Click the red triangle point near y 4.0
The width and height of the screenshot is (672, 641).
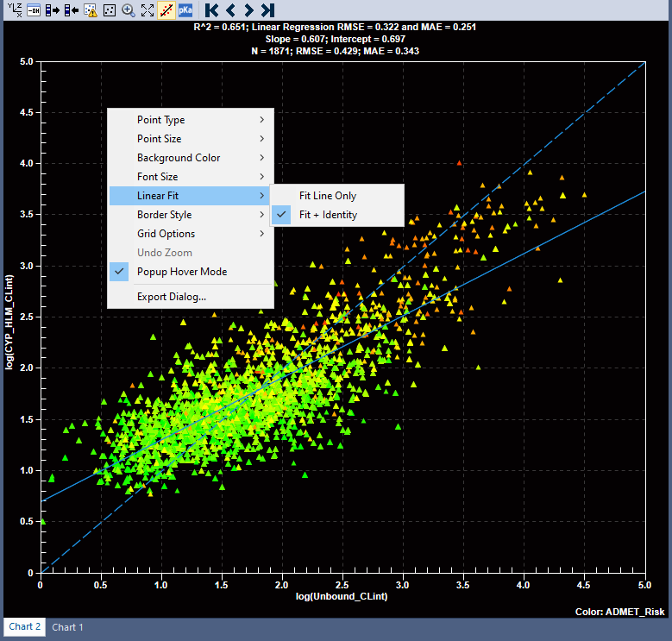pos(459,163)
